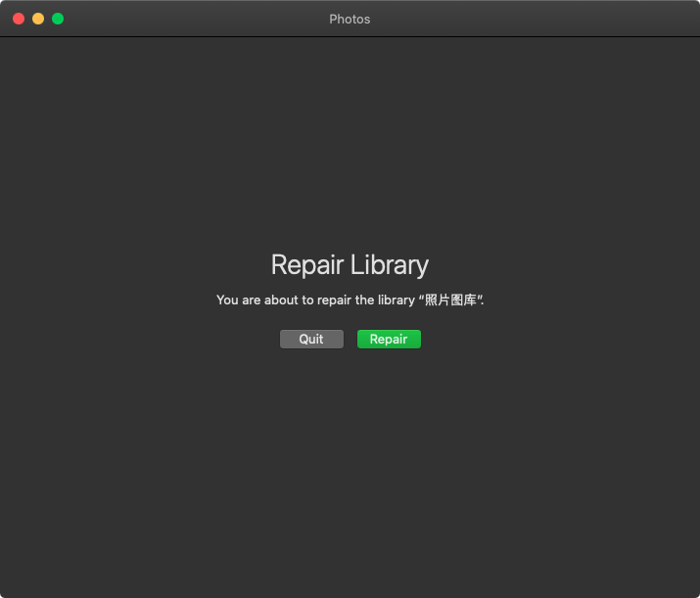Screen dimensions: 700x598
Task: Zoom the window using the green titlebar button
Action: click(x=58, y=19)
